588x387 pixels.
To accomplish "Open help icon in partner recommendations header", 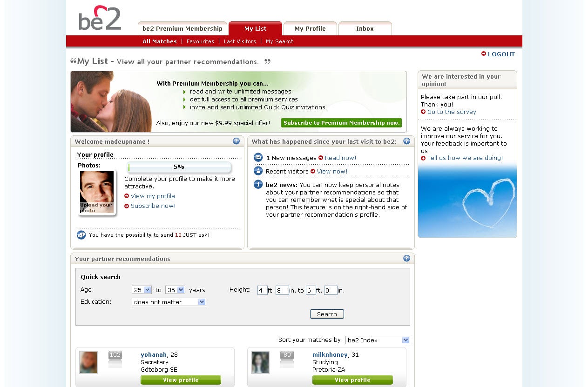I will click(x=406, y=258).
